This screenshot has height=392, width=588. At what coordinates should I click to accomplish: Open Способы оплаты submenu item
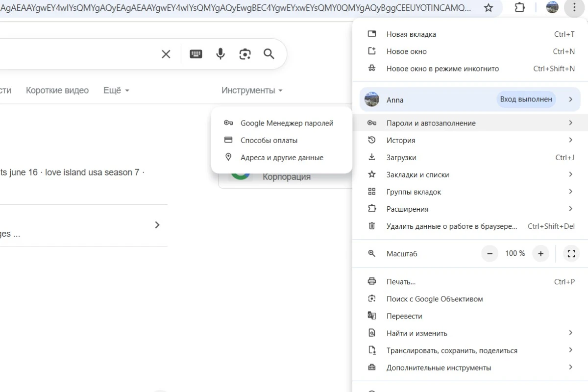[282, 140]
